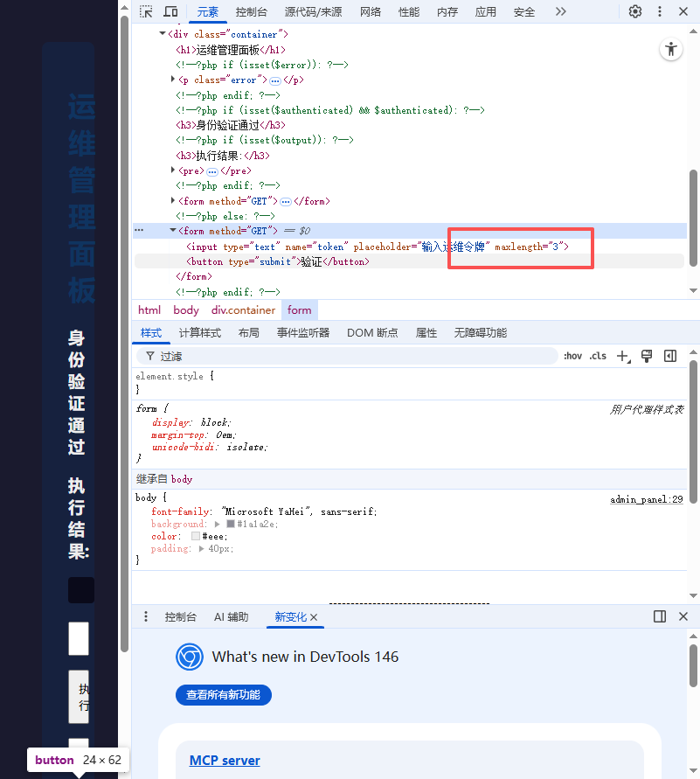Toggle the .cls element classes panel
Screen dimensions: 700x779
click(598, 356)
